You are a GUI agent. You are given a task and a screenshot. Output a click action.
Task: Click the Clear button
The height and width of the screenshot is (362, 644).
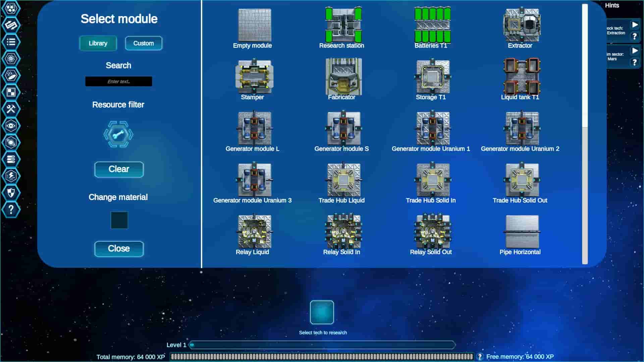[119, 169]
